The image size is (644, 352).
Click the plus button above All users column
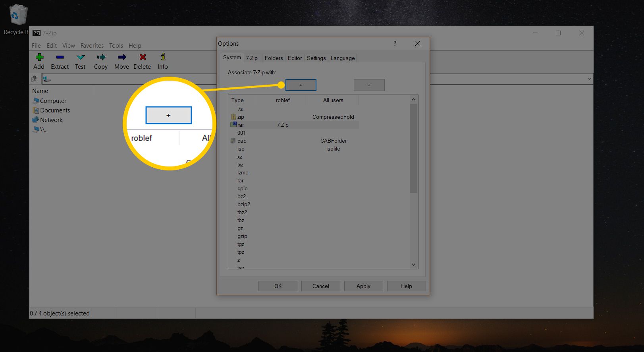pyautogui.click(x=369, y=85)
